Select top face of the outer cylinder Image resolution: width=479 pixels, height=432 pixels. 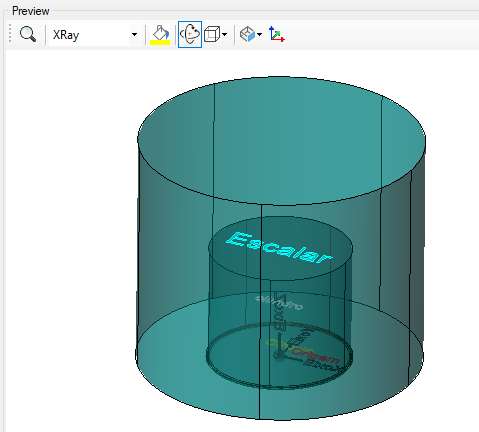point(282,140)
